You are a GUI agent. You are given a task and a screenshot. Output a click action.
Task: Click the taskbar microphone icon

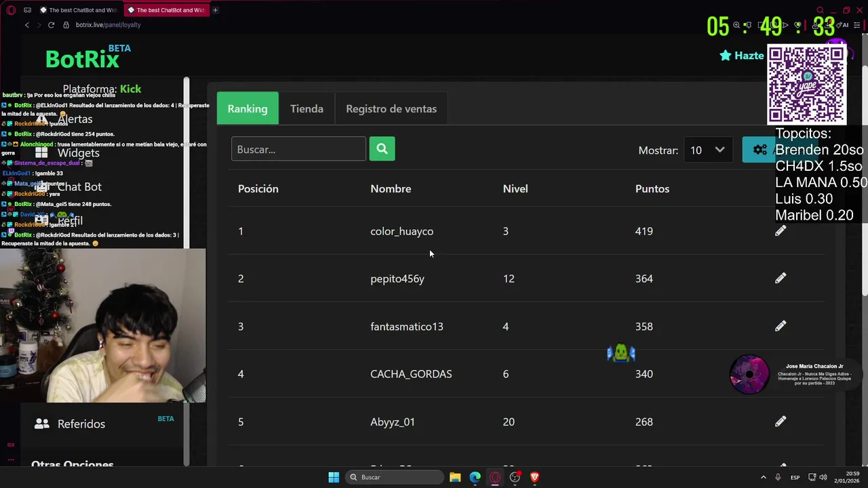click(778, 477)
